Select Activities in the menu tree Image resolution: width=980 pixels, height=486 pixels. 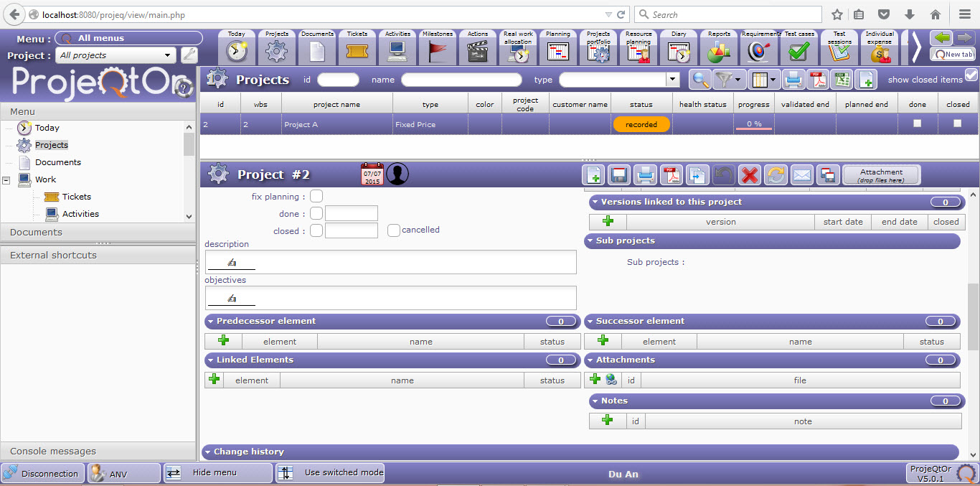pyautogui.click(x=80, y=214)
